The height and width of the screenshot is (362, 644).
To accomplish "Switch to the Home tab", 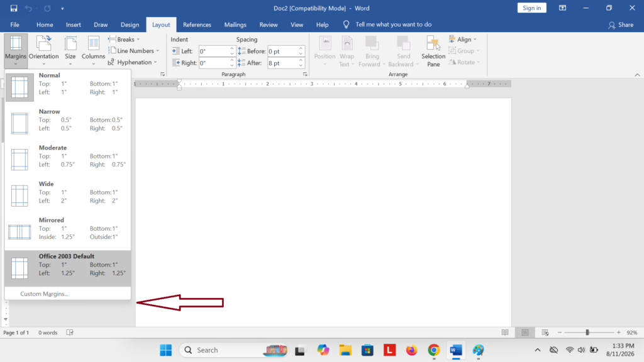I will [x=45, y=25].
